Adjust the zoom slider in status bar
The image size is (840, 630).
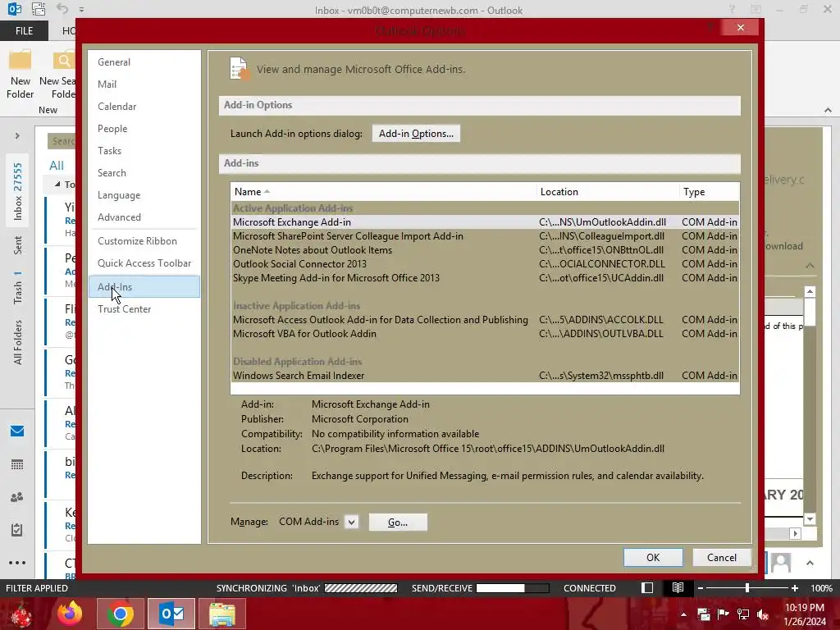[x=746, y=588]
